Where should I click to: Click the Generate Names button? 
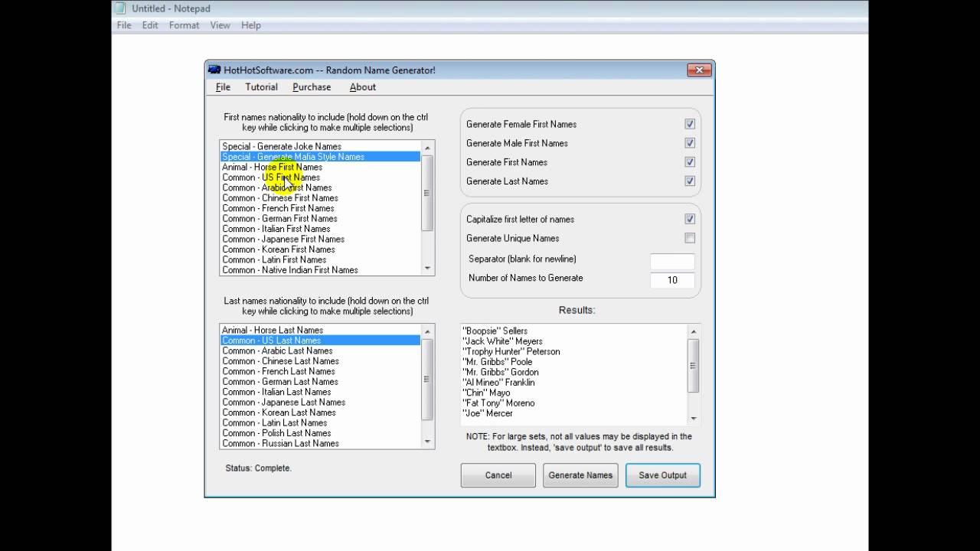pyautogui.click(x=580, y=475)
